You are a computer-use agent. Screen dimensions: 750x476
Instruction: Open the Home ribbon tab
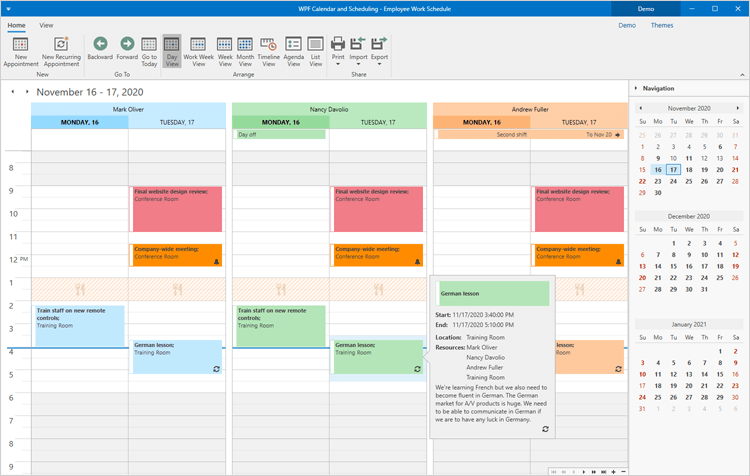click(x=16, y=25)
